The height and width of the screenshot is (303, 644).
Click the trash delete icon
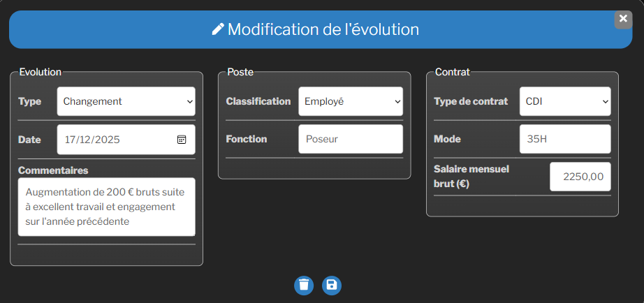pos(304,285)
